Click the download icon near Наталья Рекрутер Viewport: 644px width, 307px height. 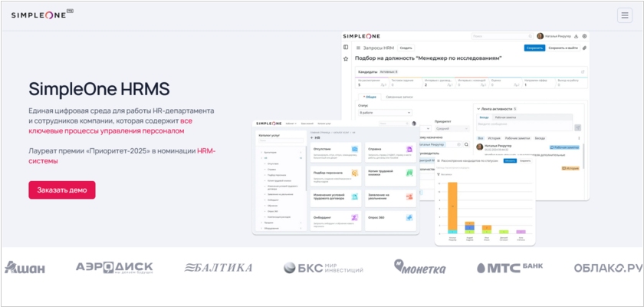click(576, 36)
